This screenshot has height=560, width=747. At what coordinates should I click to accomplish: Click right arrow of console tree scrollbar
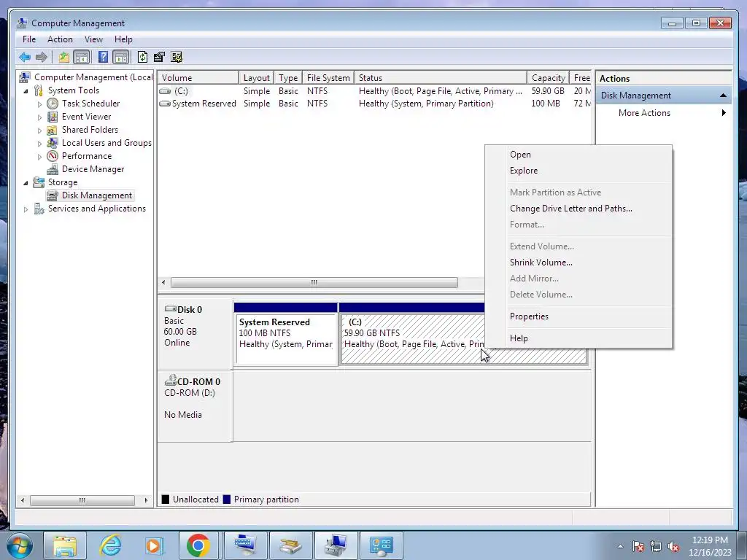coord(146,500)
